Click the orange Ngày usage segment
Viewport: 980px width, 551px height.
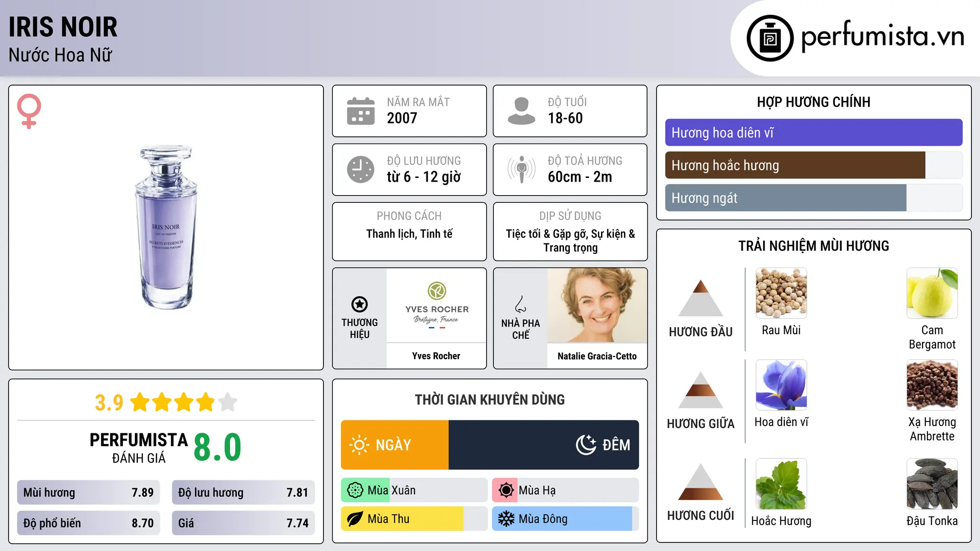point(395,445)
